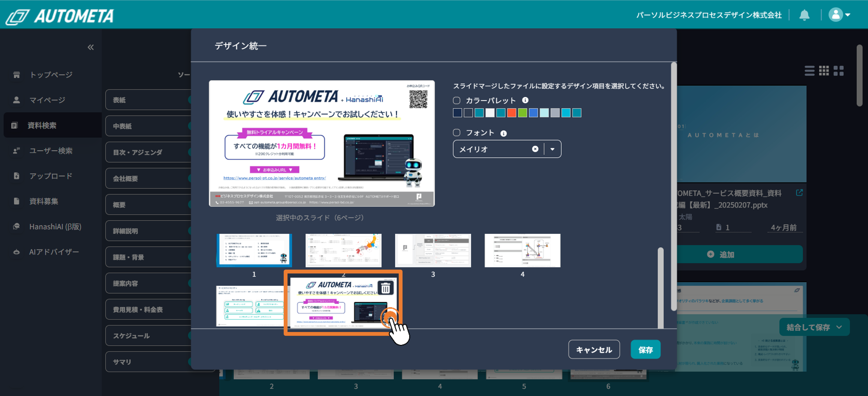Screen dimensions: 868x396
Task: Pick the white palette swatch
Action: [490, 112]
